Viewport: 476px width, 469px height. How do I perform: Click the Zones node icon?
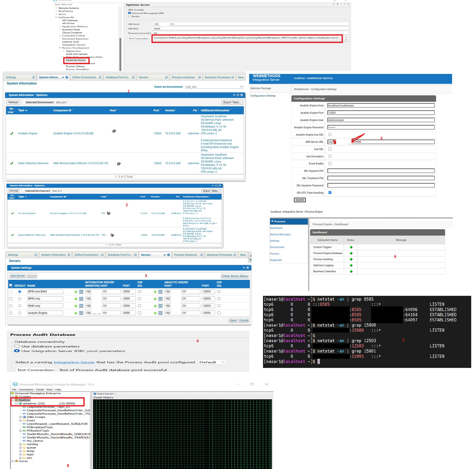(16, 461)
